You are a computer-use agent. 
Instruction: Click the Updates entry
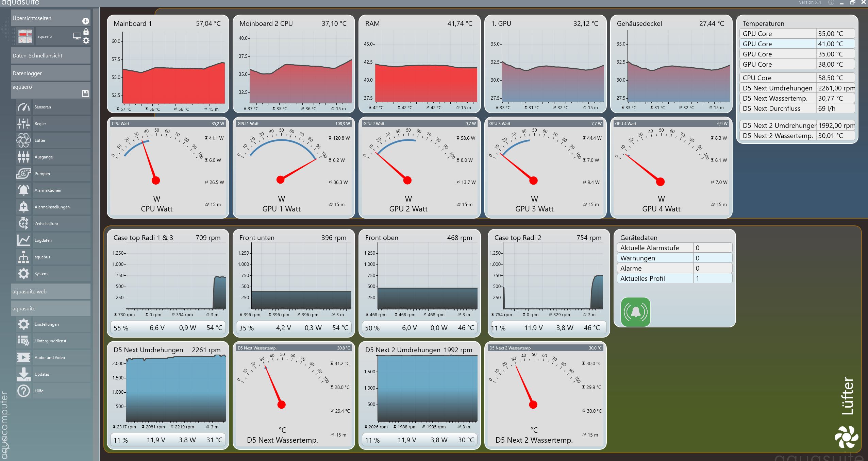pos(42,374)
